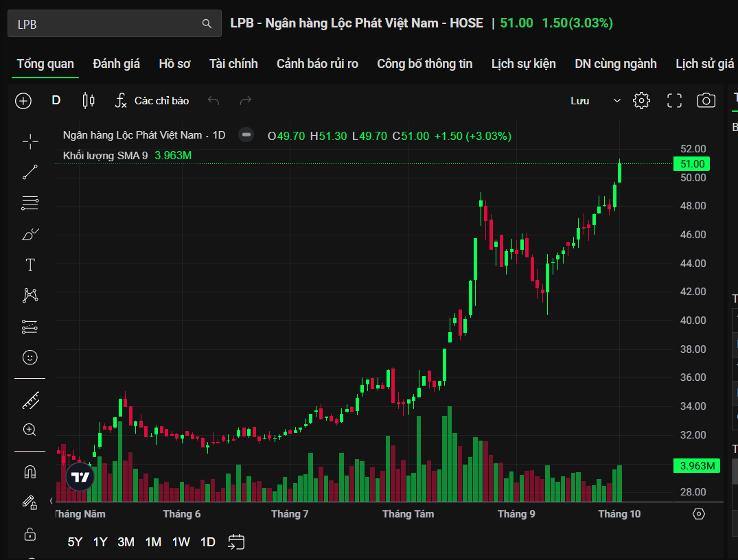This screenshot has width=738, height=560.
Task: Take a chart snapshot with camera icon
Action: click(706, 101)
